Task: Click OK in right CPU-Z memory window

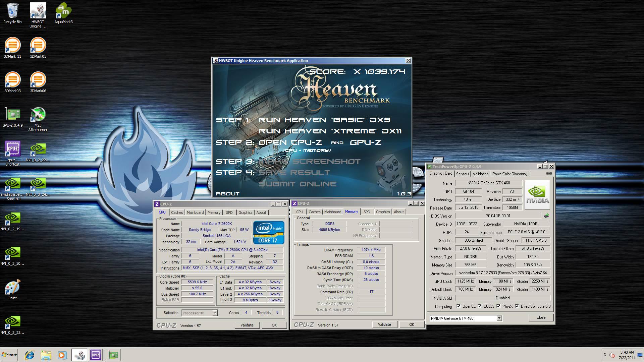Action: click(412, 324)
